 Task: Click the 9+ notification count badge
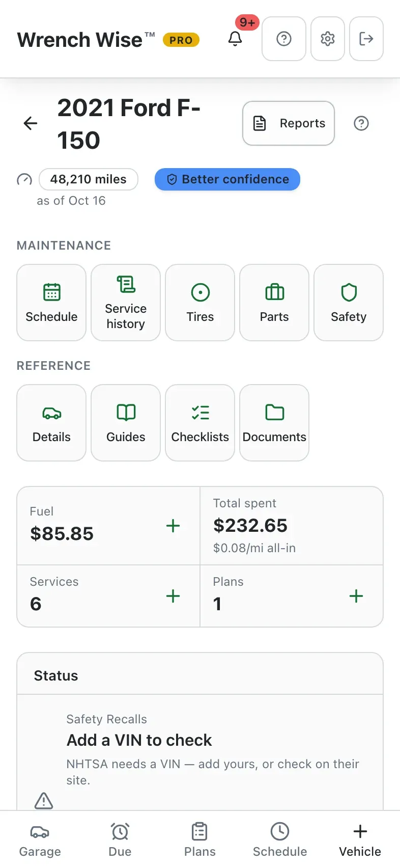pos(247,22)
